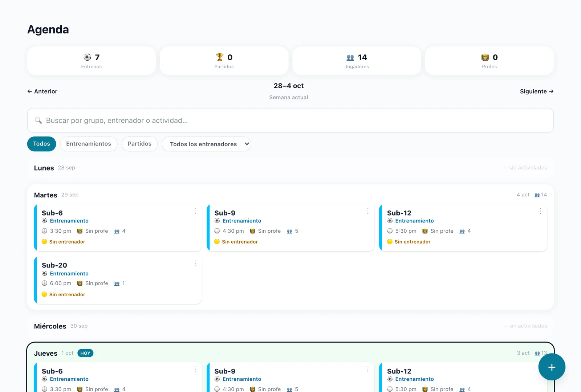Click the Sin profe label on Tuesday's Sub-12
This screenshot has height=392, width=581.
click(x=442, y=231)
